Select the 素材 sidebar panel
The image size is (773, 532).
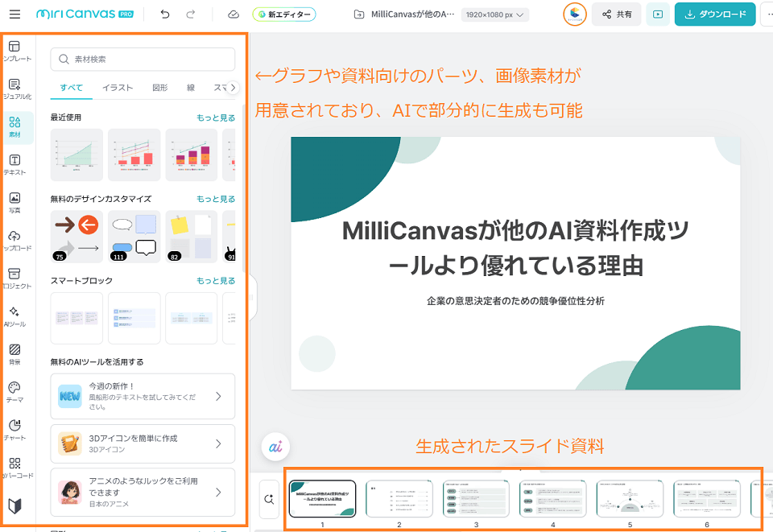14,127
